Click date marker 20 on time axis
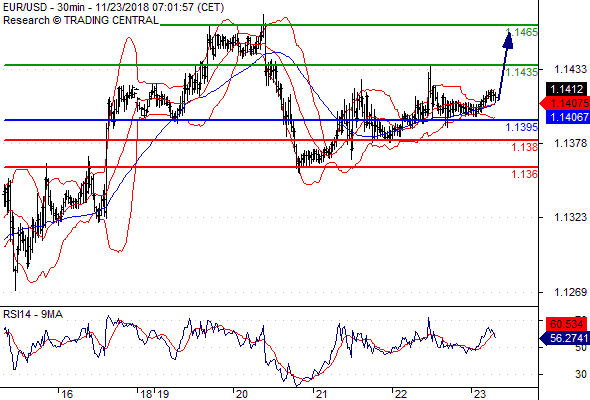Image resolution: width=590 pixels, height=400 pixels. tap(241, 394)
